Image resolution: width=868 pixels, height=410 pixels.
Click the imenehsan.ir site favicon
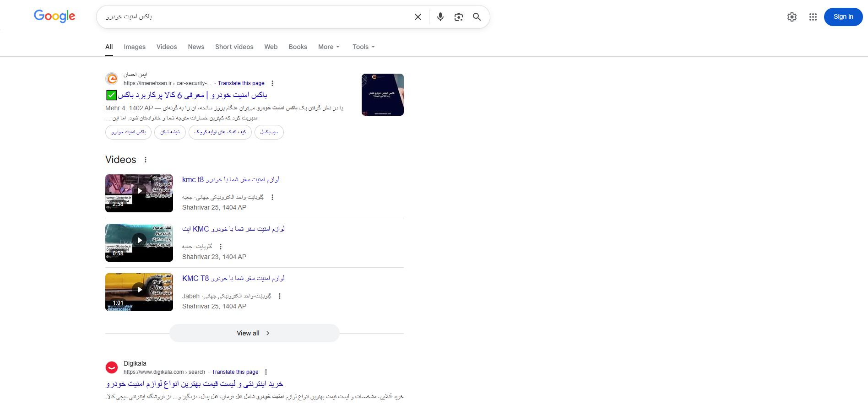[x=112, y=79]
